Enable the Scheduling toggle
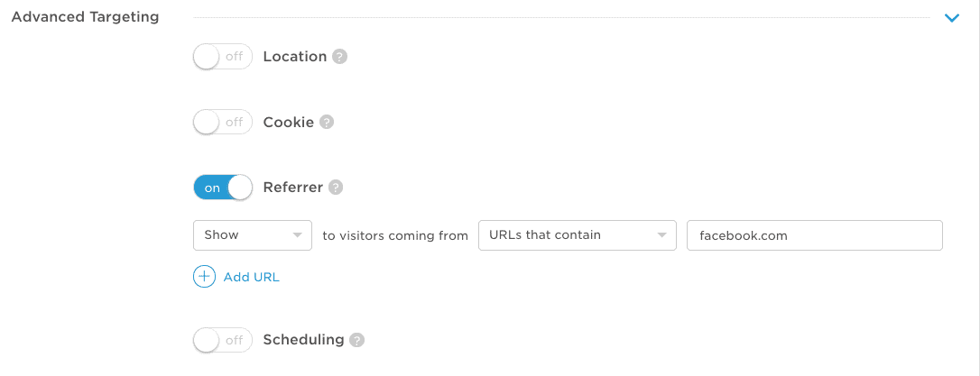Screen dimensions: 980x376 (223, 341)
